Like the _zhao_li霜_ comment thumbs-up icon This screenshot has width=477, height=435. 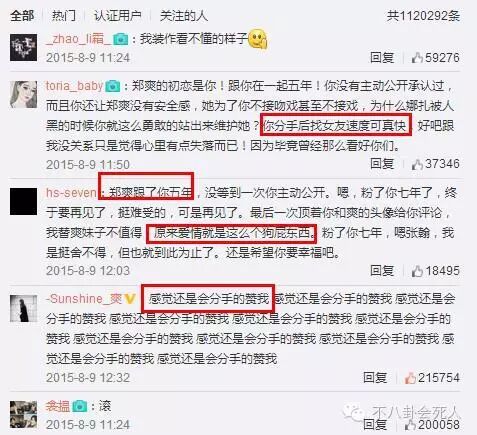coord(417,58)
